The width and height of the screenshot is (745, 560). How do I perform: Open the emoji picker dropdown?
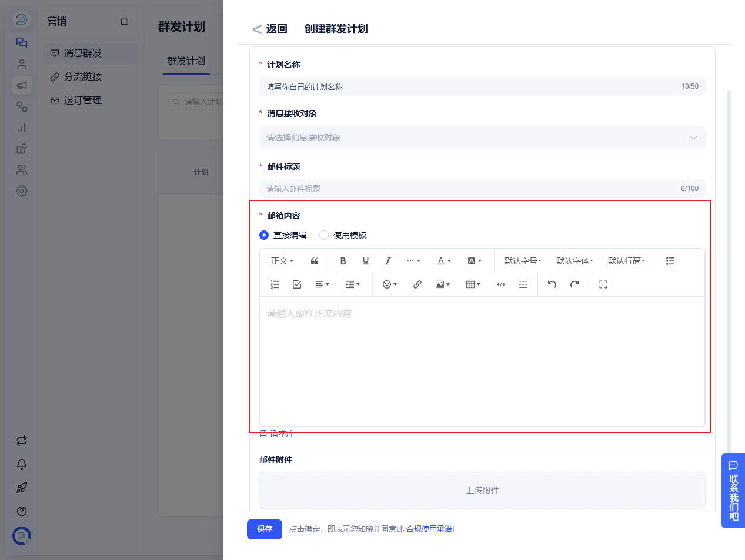(390, 284)
